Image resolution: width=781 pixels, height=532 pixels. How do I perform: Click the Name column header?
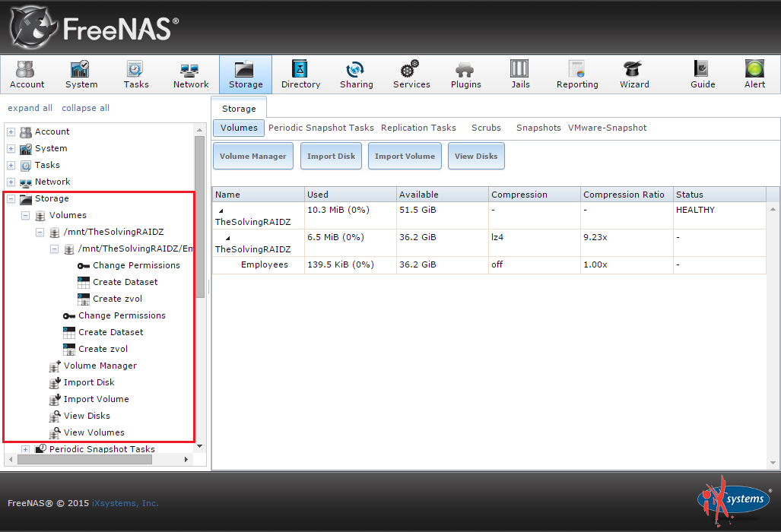pyautogui.click(x=259, y=195)
